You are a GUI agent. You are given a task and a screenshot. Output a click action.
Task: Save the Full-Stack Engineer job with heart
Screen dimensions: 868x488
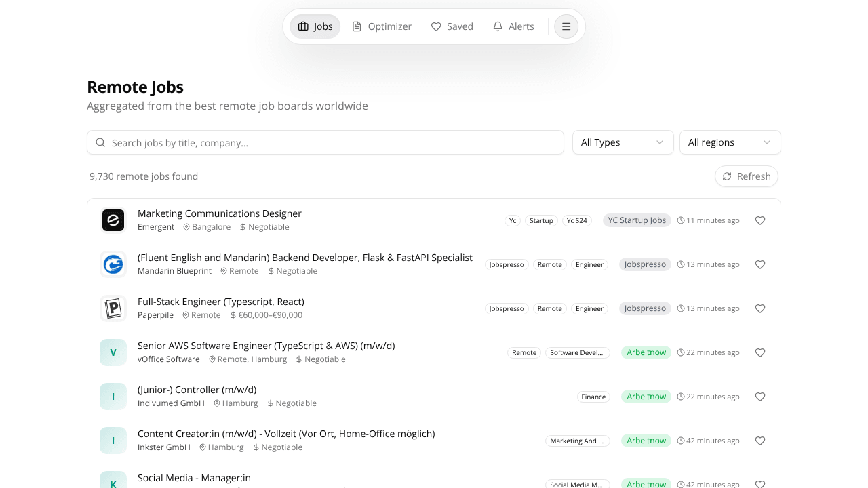pyautogui.click(x=760, y=308)
